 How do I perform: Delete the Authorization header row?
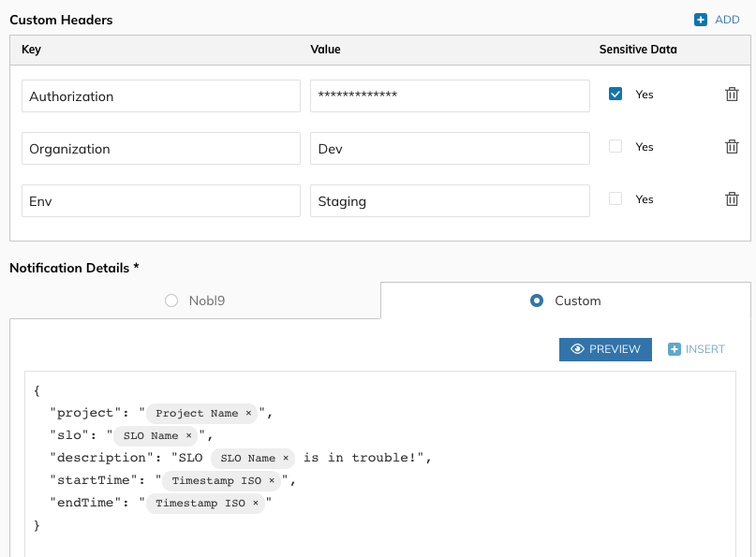point(732,95)
